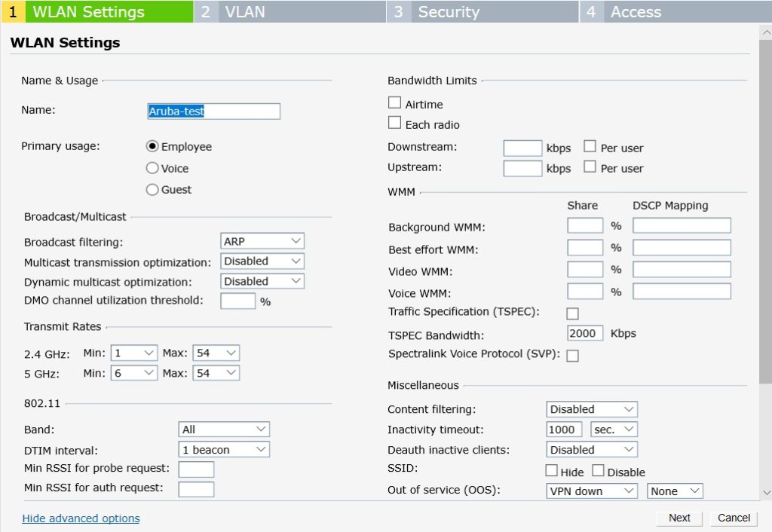Screen dimensions: 772x532
Task: Select the WLAN Settings step tab
Action: pos(97,11)
